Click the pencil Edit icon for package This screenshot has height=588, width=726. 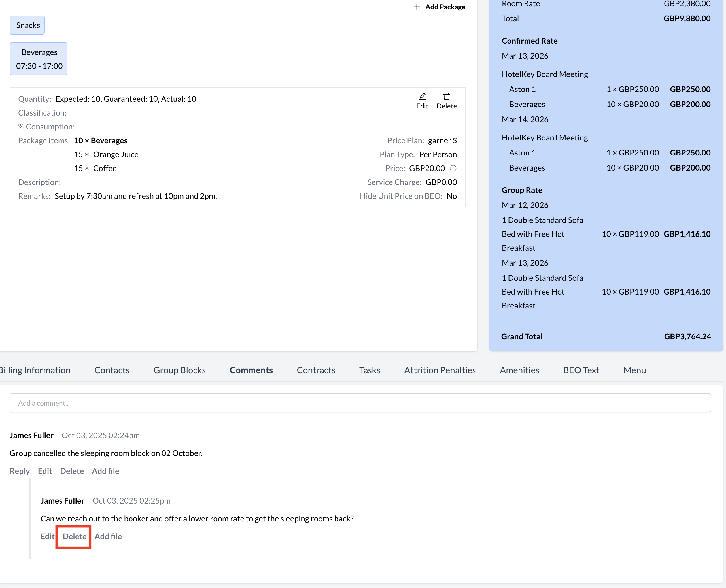click(x=422, y=97)
